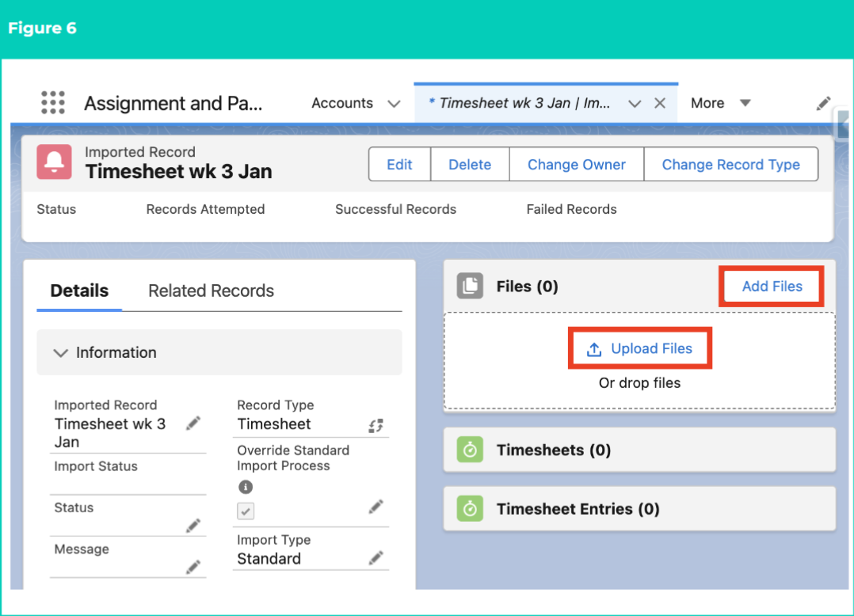Click the Timesheet Entries stopwatch icon

tap(470, 509)
